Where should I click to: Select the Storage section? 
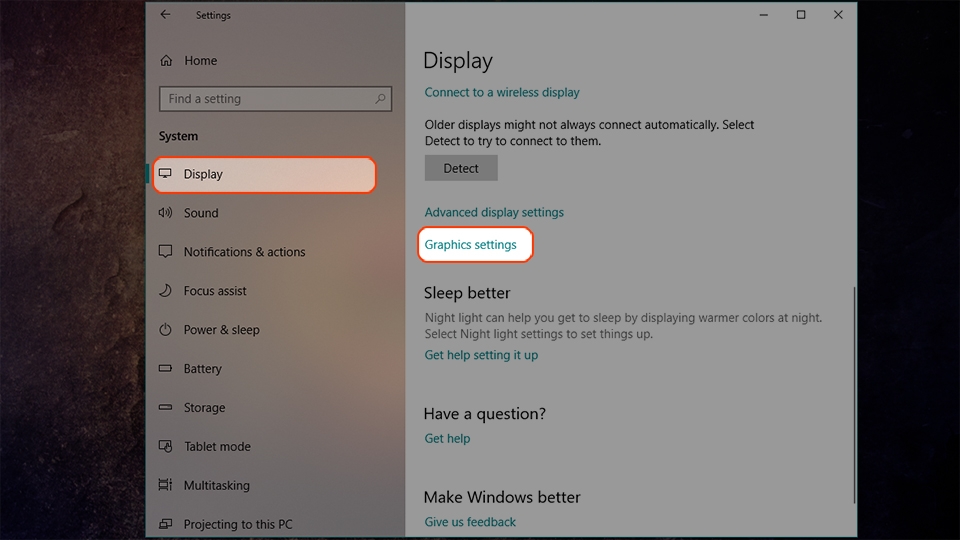204,408
